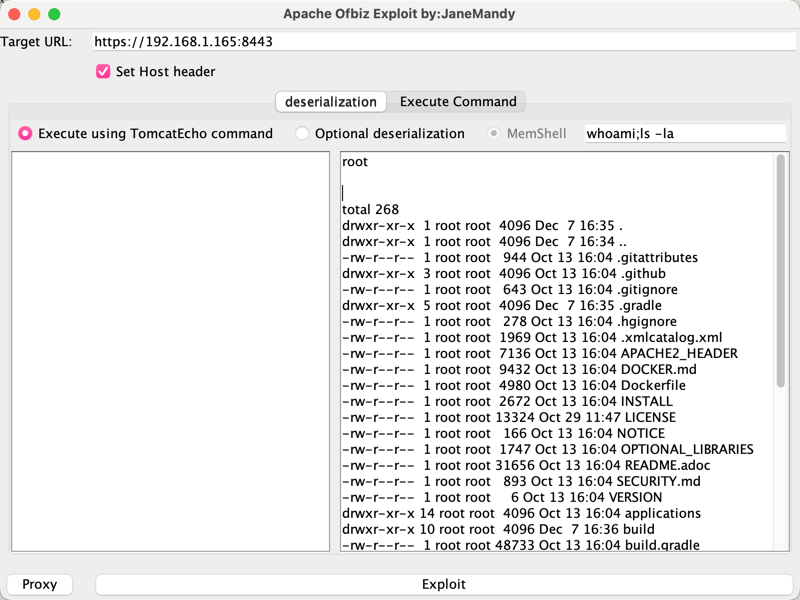
Task: Select the .xmlcatalog.xml row
Action: [x=532, y=337]
